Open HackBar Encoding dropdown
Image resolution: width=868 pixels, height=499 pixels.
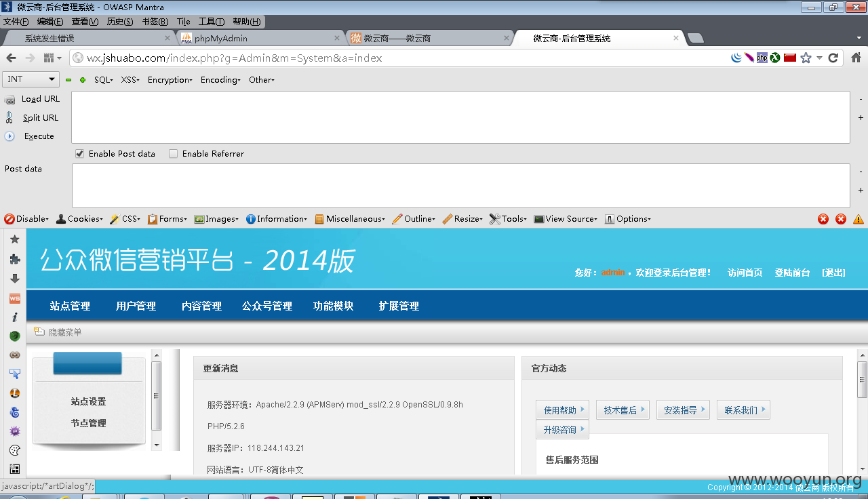(x=220, y=80)
